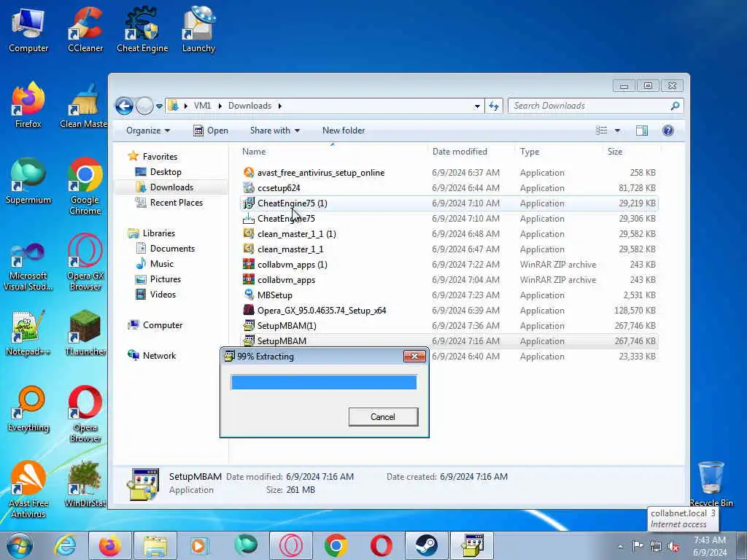The width and height of the screenshot is (747, 560).
Task: Expand the address bar history dropdown
Action: click(x=477, y=106)
